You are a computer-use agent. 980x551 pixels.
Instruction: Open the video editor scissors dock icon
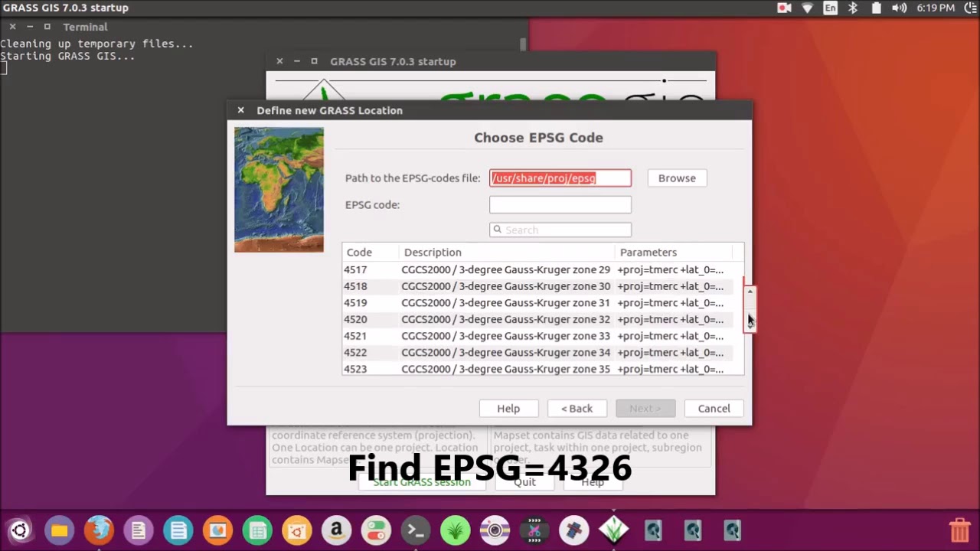(534, 530)
